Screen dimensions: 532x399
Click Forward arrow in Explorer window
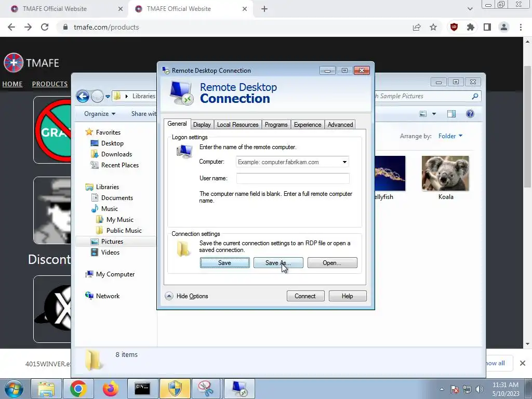97,96
